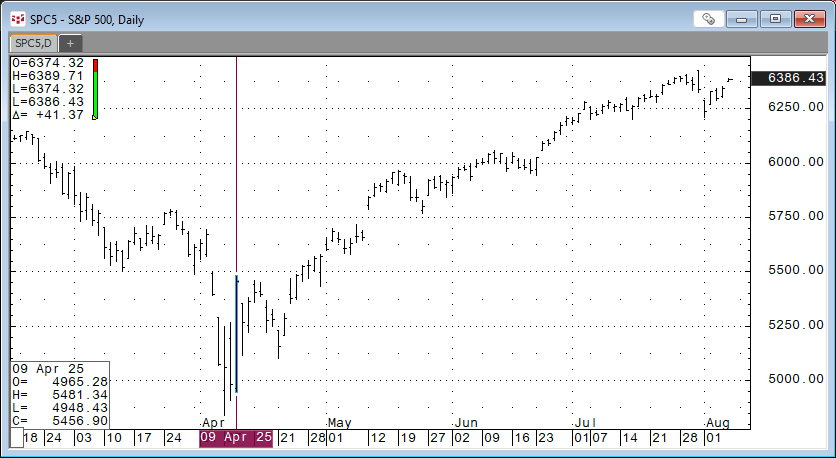Click the 18 date label on time axis
Viewport: 836px width, 458px height.
coord(30,438)
